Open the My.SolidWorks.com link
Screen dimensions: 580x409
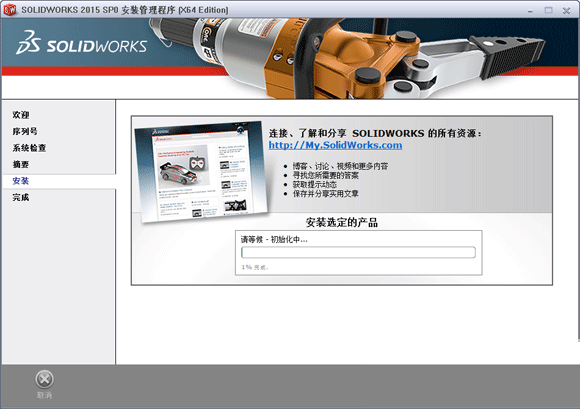click(x=335, y=145)
